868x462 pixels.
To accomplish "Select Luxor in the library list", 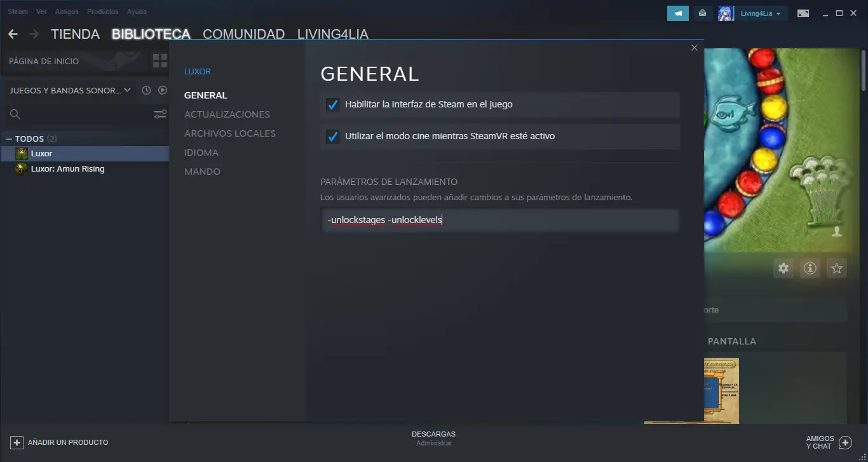I will [85, 154].
